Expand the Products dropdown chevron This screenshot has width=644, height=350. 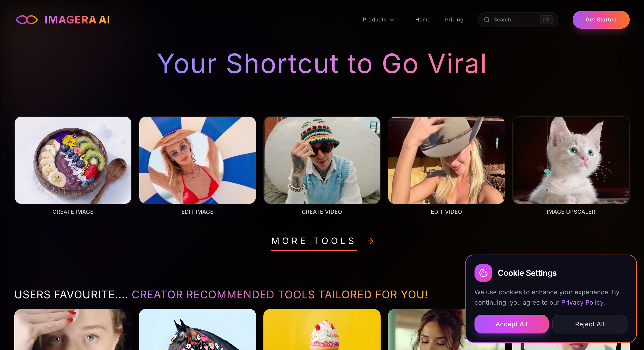[x=392, y=20]
